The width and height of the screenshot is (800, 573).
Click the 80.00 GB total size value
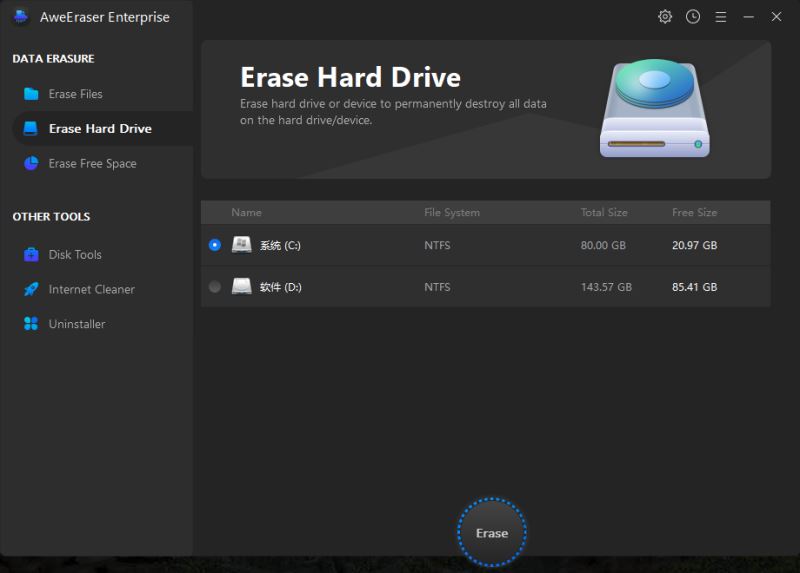coord(603,245)
